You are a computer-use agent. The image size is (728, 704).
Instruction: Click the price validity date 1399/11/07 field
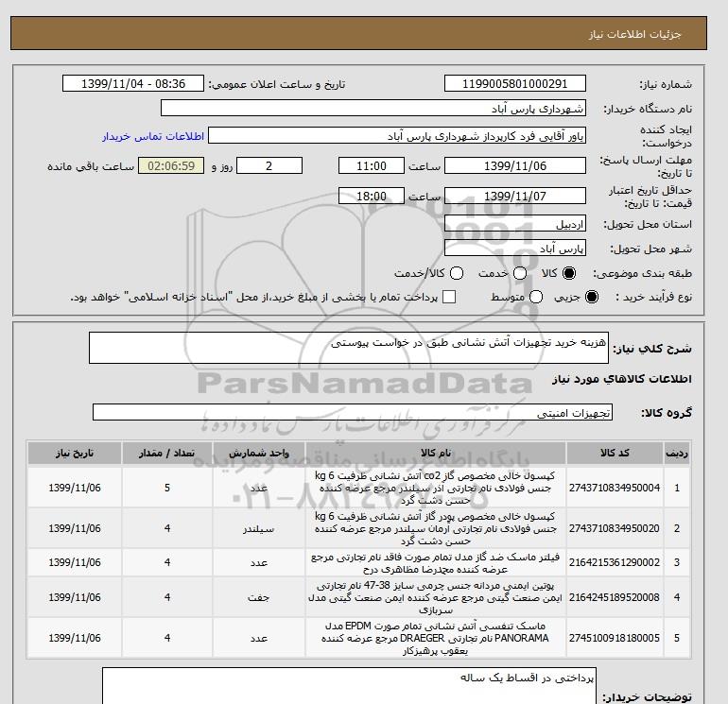[x=515, y=196]
